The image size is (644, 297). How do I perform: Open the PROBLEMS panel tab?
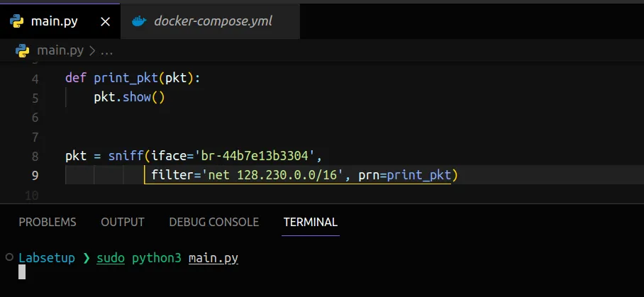pos(48,222)
